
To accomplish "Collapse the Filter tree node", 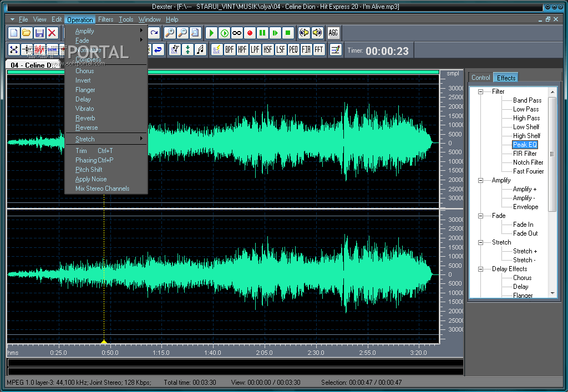I will [480, 91].
